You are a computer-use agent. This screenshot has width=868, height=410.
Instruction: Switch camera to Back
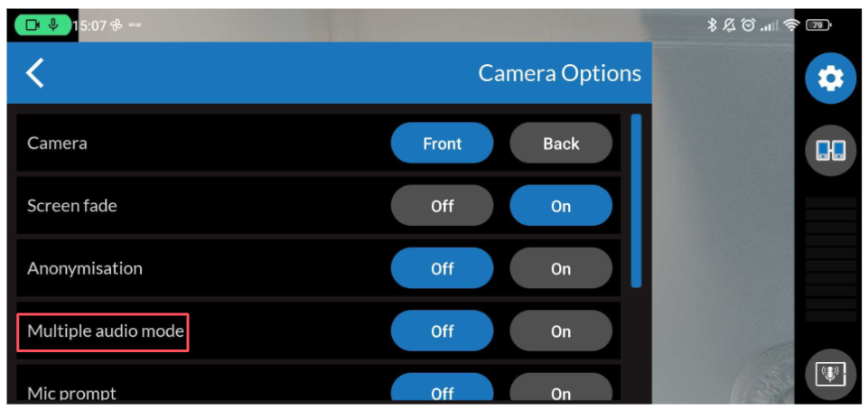(x=561, y=144)
